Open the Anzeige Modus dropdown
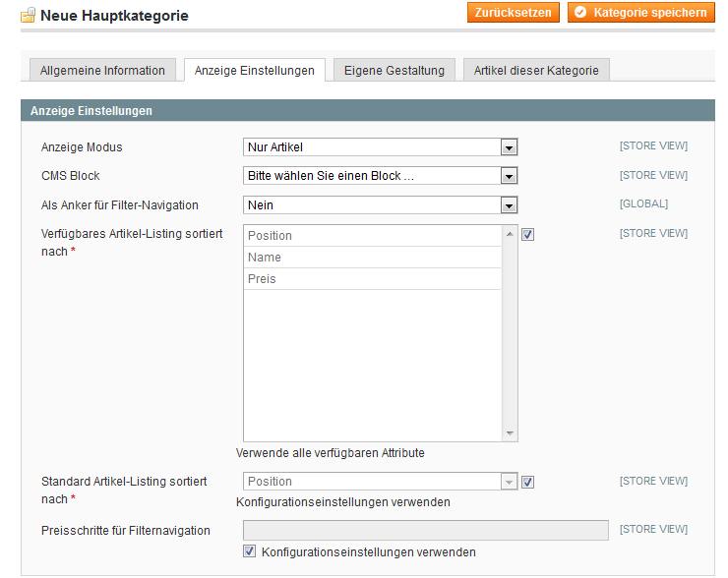This screenshot has width=728, height=578. tap(381, 147)
